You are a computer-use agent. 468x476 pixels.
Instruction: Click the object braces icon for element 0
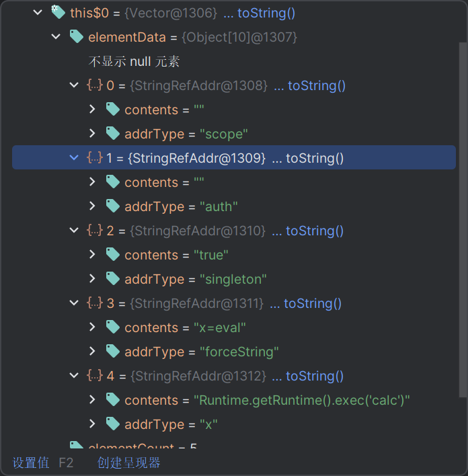click(x=94, y=85)
